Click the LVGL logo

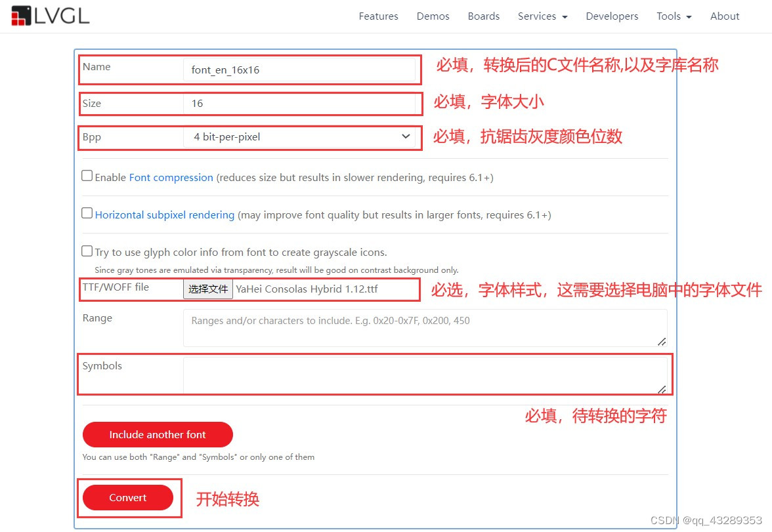point(50,16)
